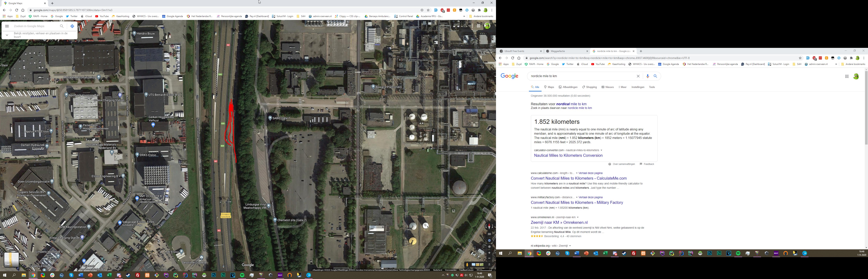Expand the map imagery strip chevron
The image size is (868, 279).
(x=489, y=264)
